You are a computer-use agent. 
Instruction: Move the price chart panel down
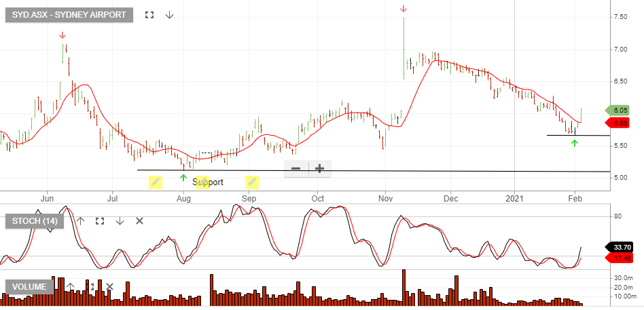coord(170,15)
